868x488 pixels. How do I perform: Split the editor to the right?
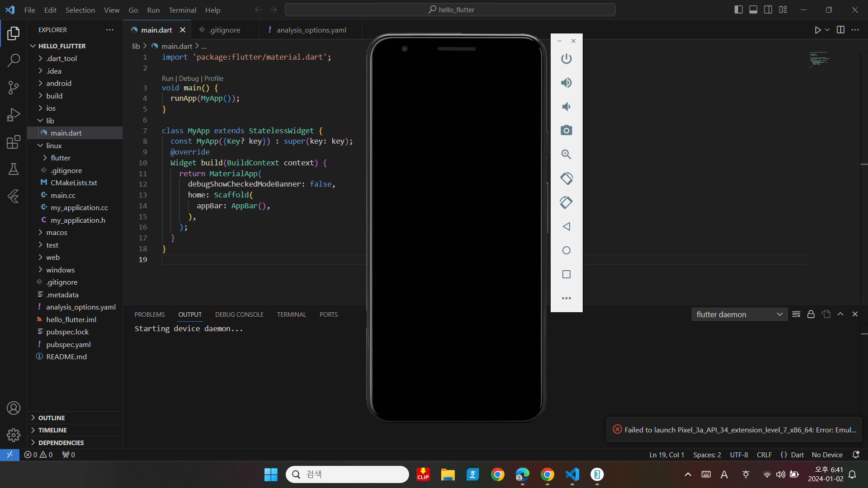pyautogui.click(x=840, y=30)
